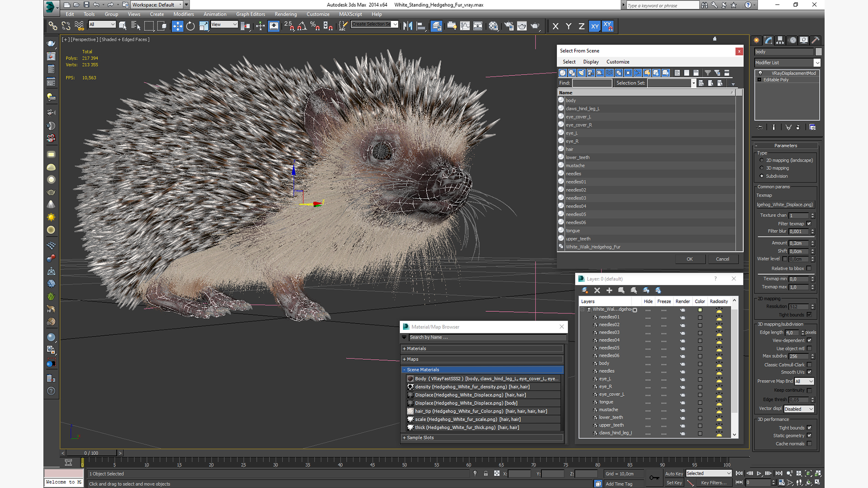Image resolution: width=868 pixels, height=488 pixels.
Task: Open Key Filters dialog
Action: (713, 483)
